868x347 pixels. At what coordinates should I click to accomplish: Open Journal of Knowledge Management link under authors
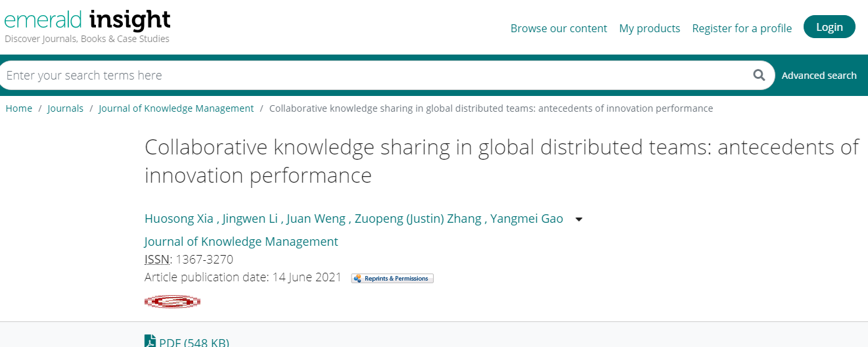(x=241, y=241)
